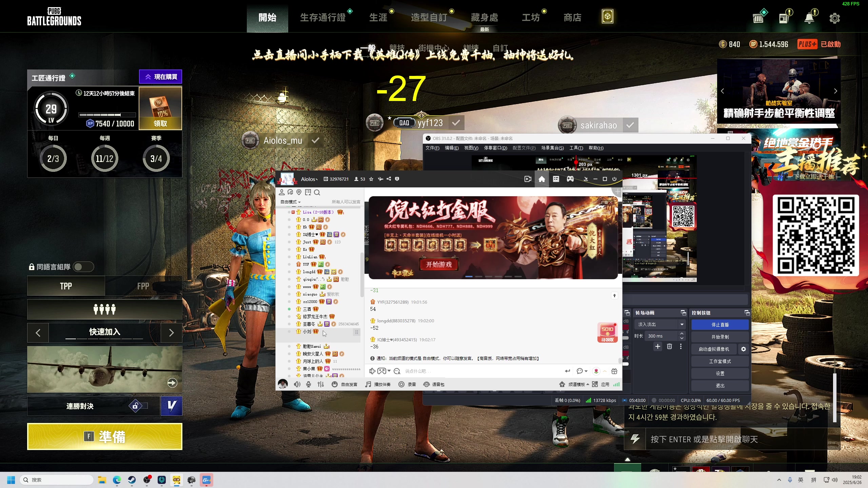Click the YY home icon
Viewport: 868px width, 488px height.
click(542, 179)
